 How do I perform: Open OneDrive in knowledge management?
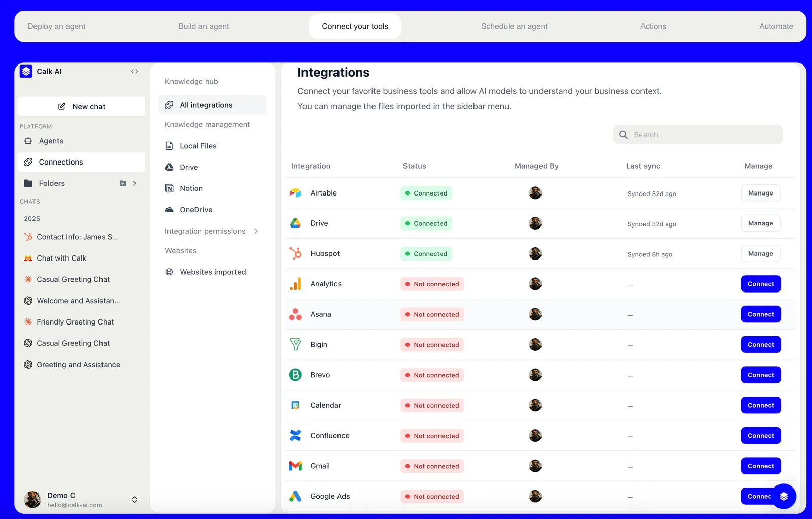pyautogui.click(x=196, y=210)
